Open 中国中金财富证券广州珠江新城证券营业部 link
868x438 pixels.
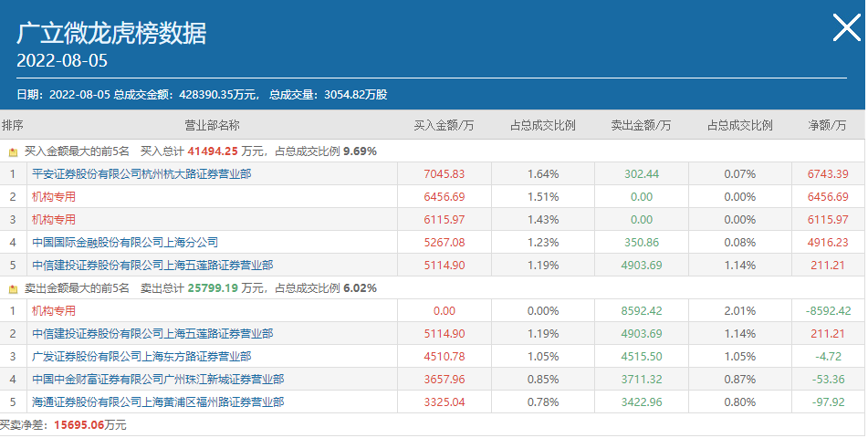(158, 379)
